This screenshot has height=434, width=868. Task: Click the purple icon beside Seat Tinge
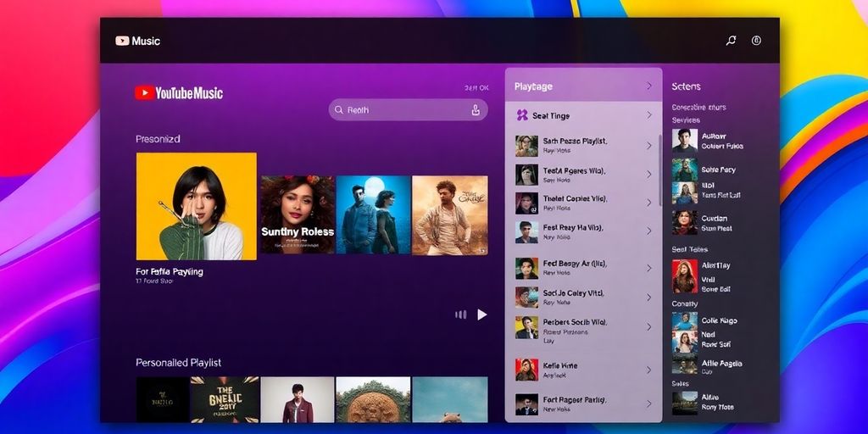[522, 115]
